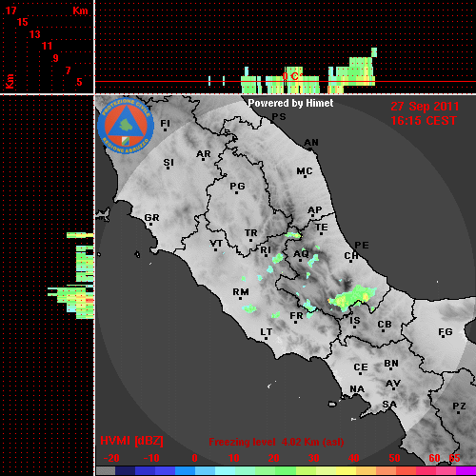Image resolution: width=476 pixels, height=476 pixels.
Task: Click the 'Freezing level 4.02 Km (asl)' text
Action: [276, 442]
